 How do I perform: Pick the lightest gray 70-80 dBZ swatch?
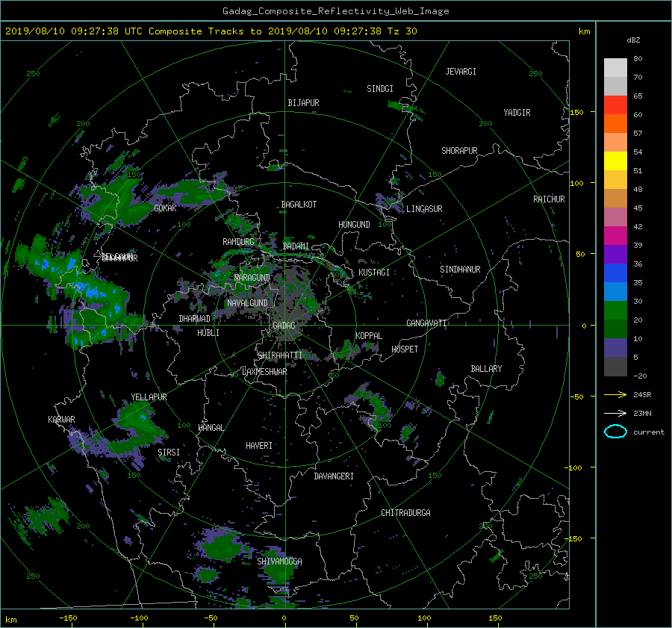(615, 68)
